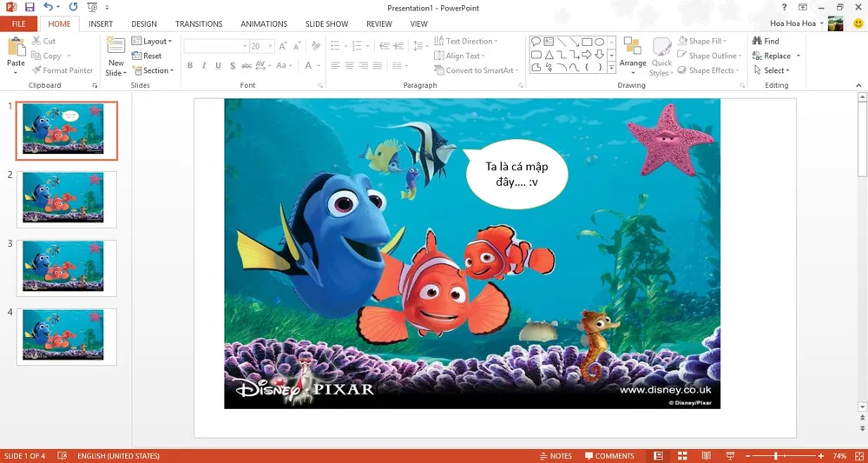Open the Layout dropdown
This screenshot has height=463, width=868.
point(152,41)
